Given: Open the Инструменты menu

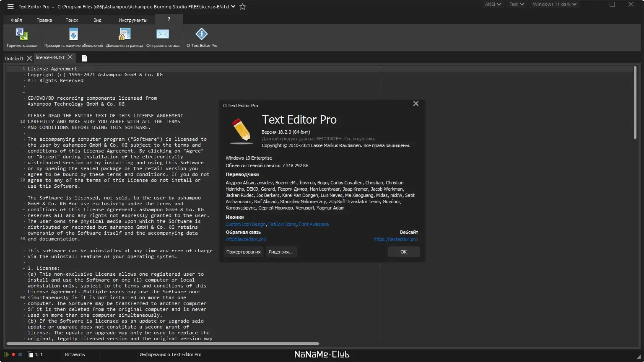Looking at the screenshot, I should [x=133, y=20].
